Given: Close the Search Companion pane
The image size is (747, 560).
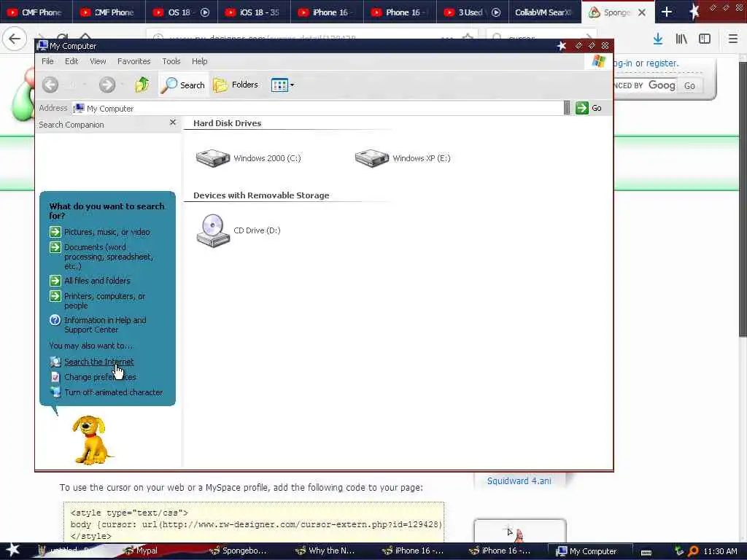Looking at the screenshot, I should click(173, 122).
